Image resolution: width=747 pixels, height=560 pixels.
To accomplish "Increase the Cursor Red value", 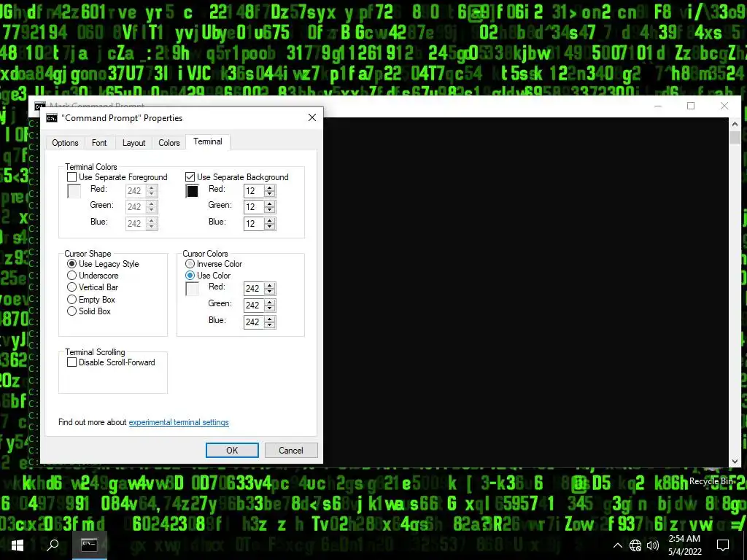I will [270, 286].
